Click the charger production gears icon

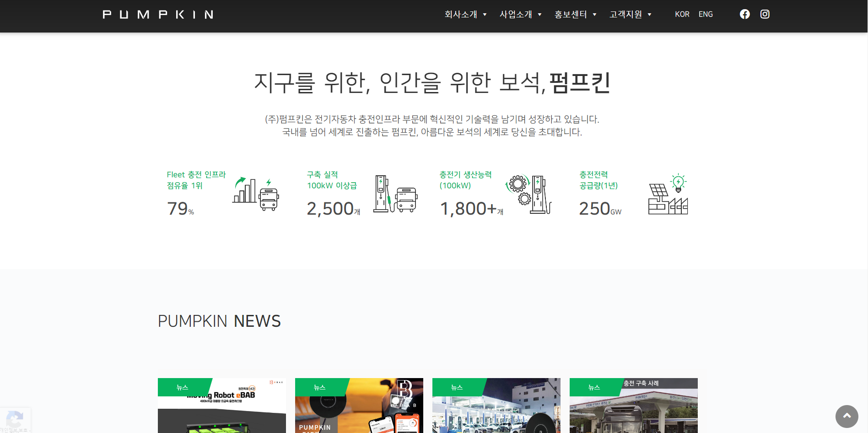coord(528,194)
